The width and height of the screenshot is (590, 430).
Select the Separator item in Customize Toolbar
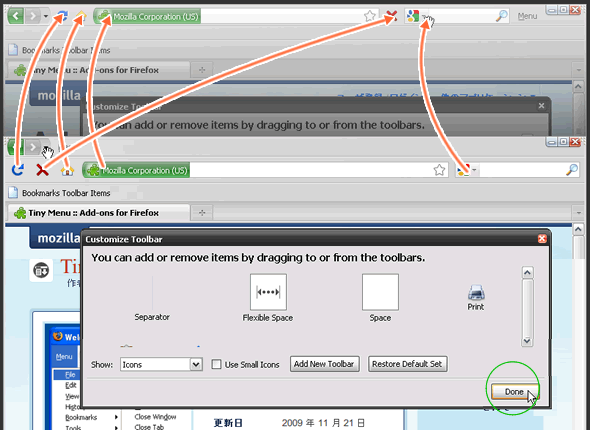point(152,298)
